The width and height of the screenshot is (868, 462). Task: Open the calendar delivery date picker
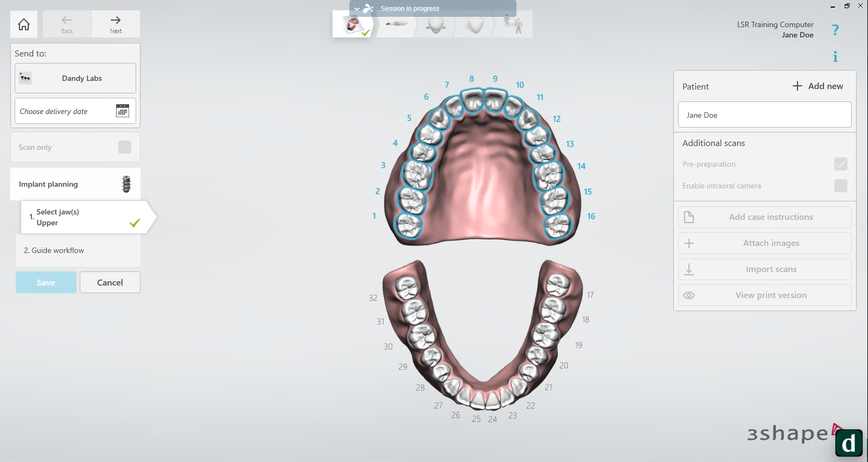pyautogui.click(x=123, y=111)
